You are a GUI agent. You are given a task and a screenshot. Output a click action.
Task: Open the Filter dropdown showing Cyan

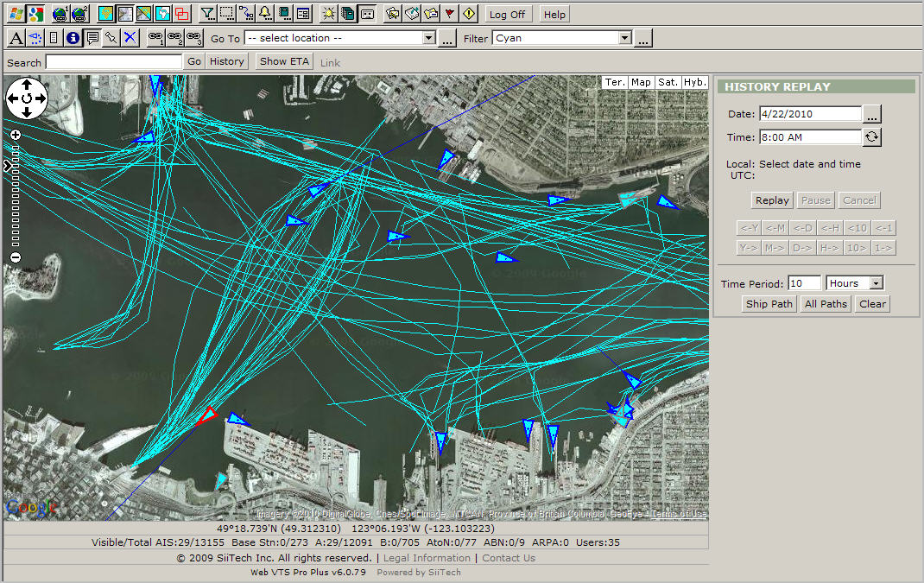(561, 38)
